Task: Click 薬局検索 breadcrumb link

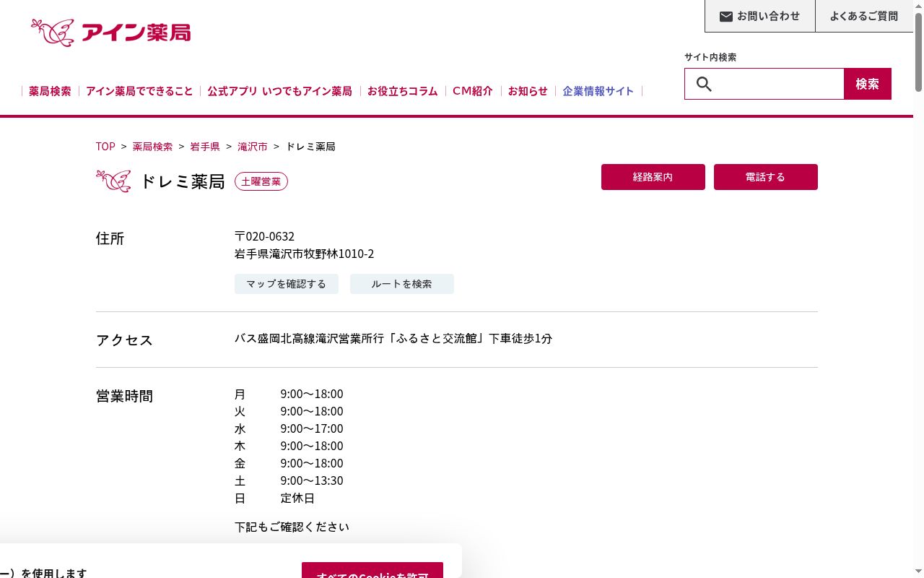Action: (x=152, y=147)
